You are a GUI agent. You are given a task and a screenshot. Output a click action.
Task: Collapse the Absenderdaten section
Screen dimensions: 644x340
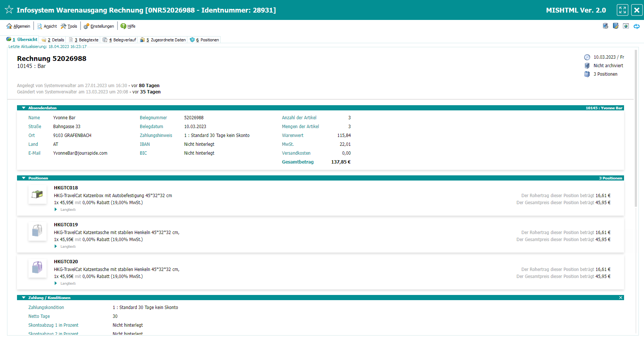coord(24,108)
